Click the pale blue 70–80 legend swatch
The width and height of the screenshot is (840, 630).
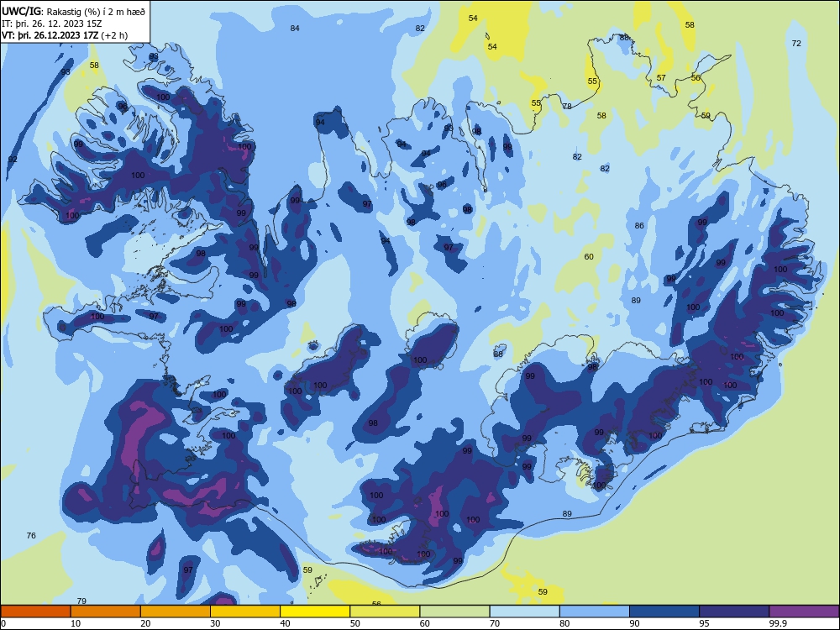point(524,612)
